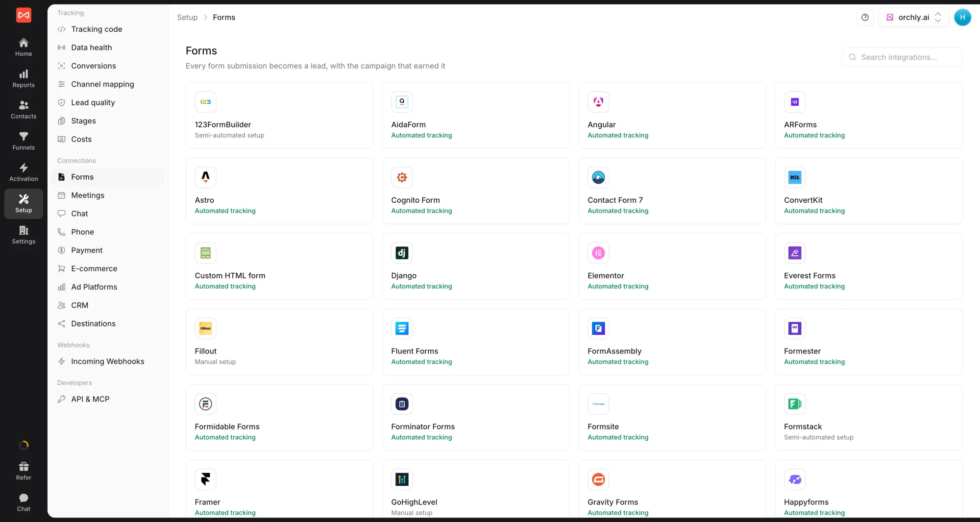Image resolution: width=980 pixels, height=522 pixels.
Task: Open Channel mapping settings
Action: [108, 84]
